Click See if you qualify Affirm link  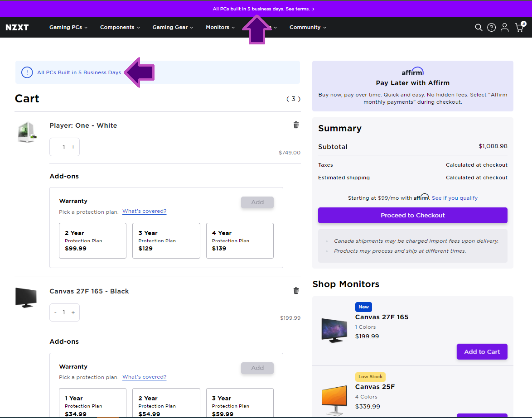coord(455,198)
